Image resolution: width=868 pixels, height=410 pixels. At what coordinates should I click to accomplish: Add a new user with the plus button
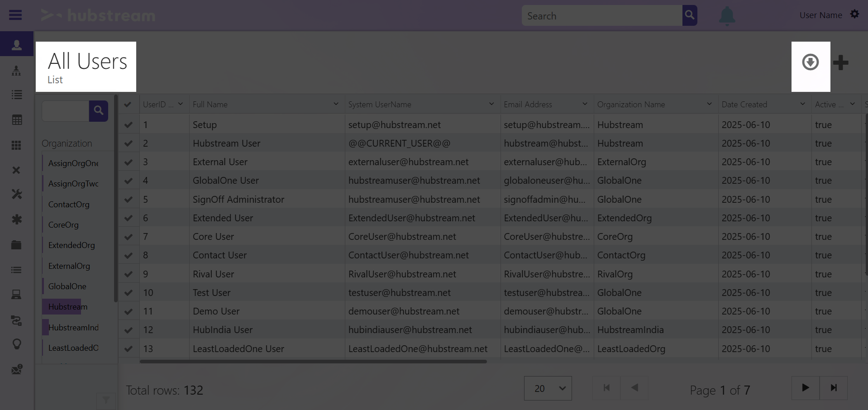pyautogui.click(x=841, y=62)
